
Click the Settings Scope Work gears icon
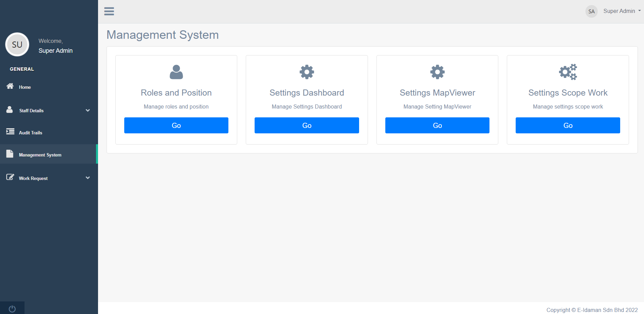coord(568,72)
